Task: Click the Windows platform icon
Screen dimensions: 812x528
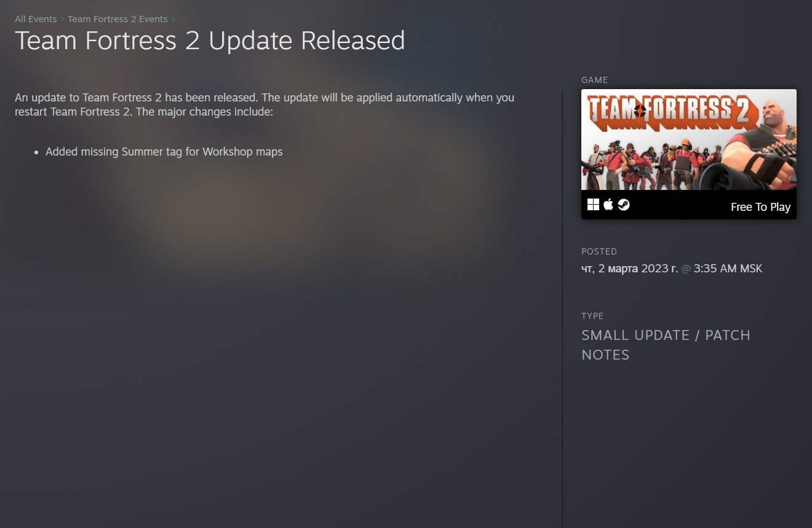Action: point(593,205)
